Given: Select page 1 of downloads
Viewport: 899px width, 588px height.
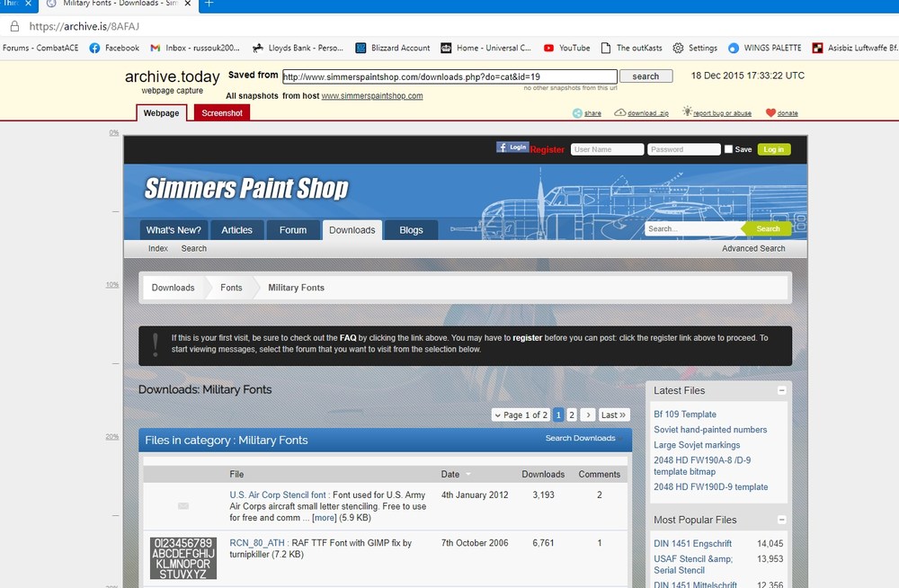Looking at the screenshot, I should pos(558,414).
